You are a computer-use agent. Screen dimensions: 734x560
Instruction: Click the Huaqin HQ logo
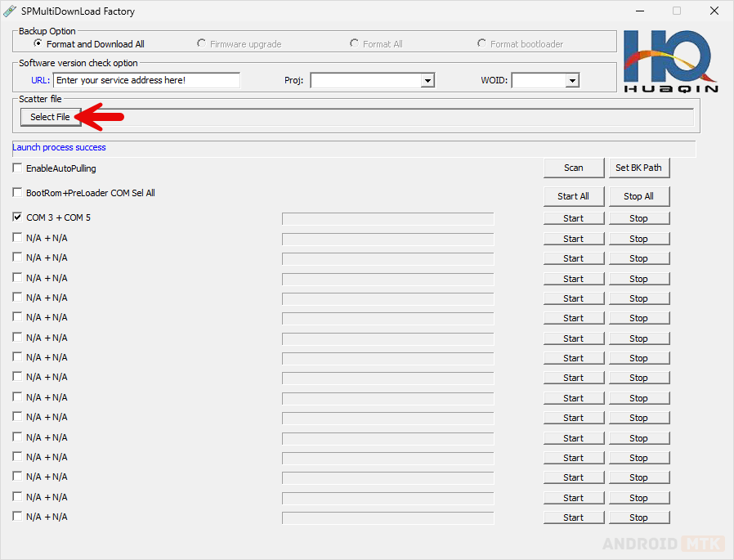[669, 61]
